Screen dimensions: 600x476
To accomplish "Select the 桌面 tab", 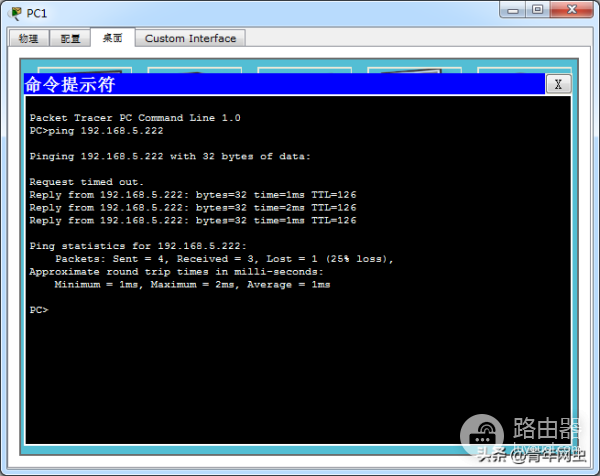I will click(x=112, y=38).
